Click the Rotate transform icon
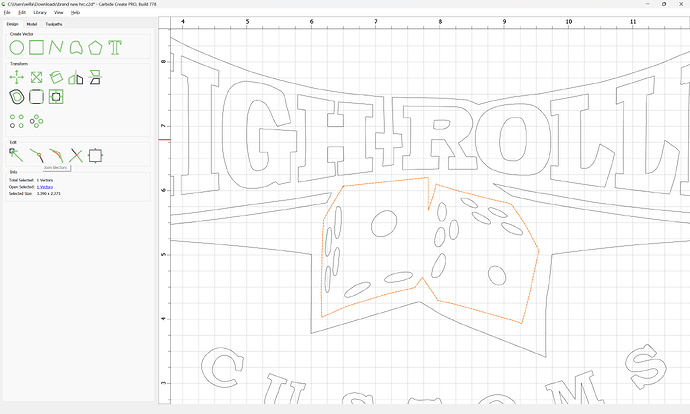This screenshot has height=414, width=690. pyautogui.click(x=56, y=77)
